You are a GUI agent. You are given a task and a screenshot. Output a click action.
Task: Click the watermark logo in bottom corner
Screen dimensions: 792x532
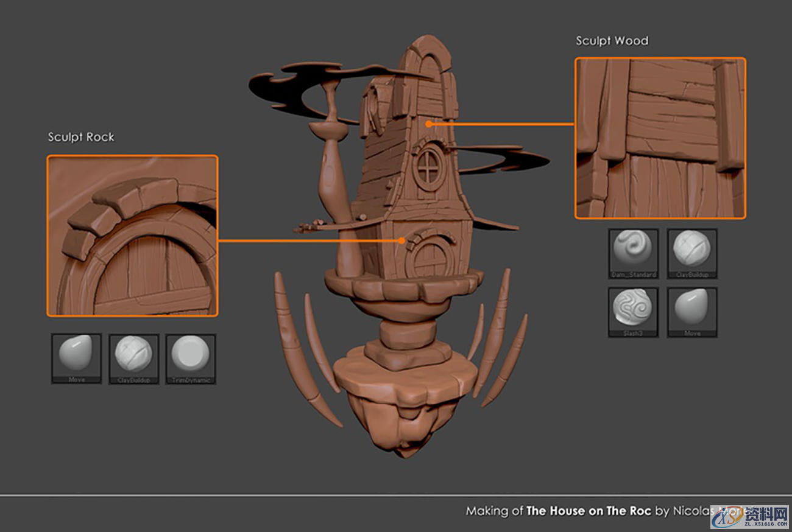[749, 517]
